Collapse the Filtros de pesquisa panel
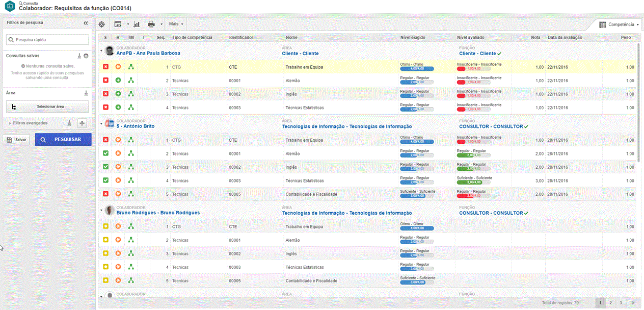The image size is (644, 310). pyautogui.click(x=86, y=23)
